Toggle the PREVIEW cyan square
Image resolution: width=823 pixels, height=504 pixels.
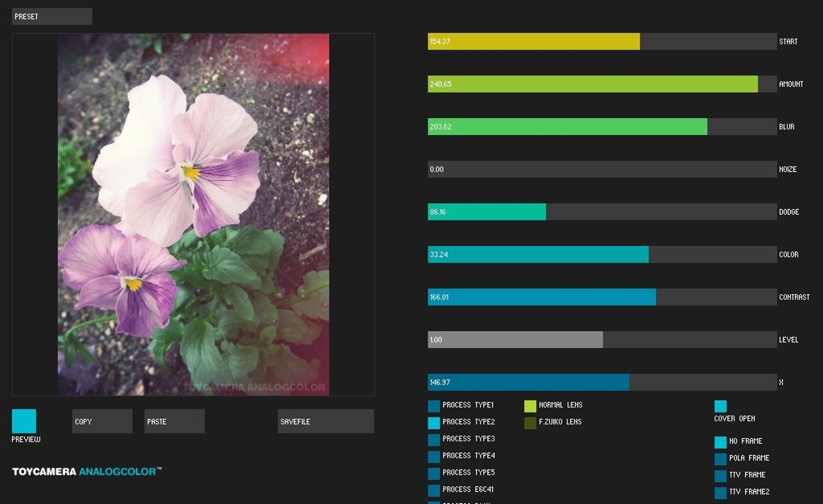tap(24, 421)
